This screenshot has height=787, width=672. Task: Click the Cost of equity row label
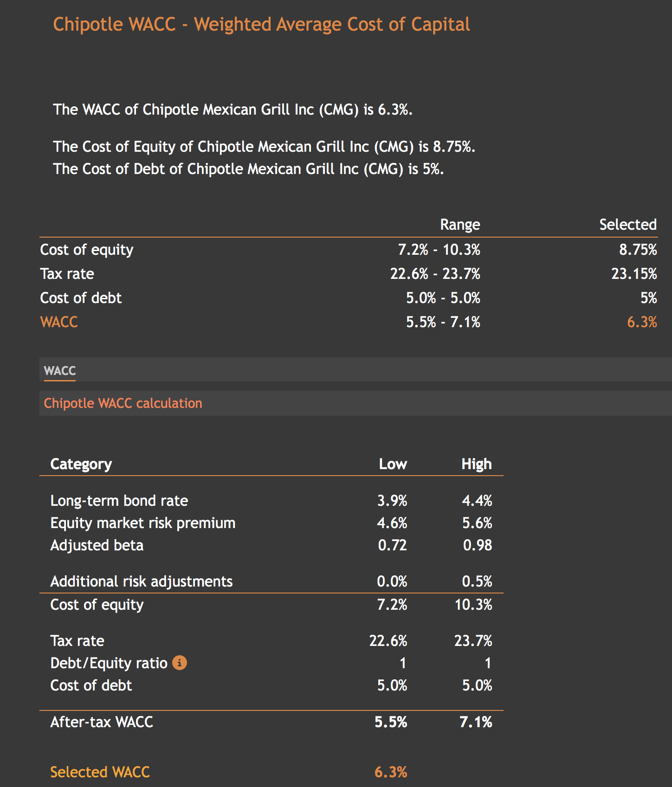click(x=86, y=249)
